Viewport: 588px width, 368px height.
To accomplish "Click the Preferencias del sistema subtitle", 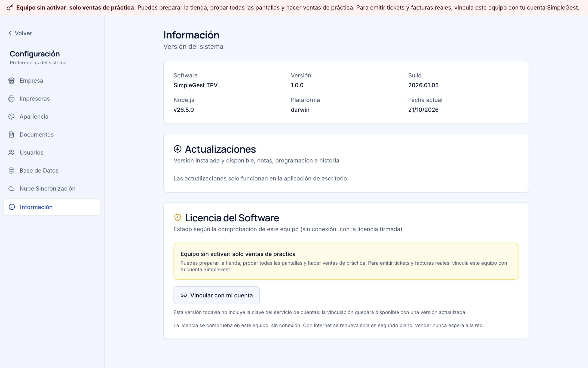I will coord(38,62).
